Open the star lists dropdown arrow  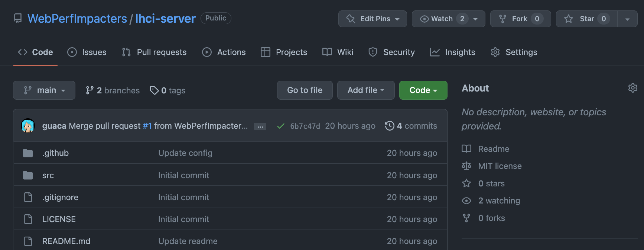click(x=627, y=19)
